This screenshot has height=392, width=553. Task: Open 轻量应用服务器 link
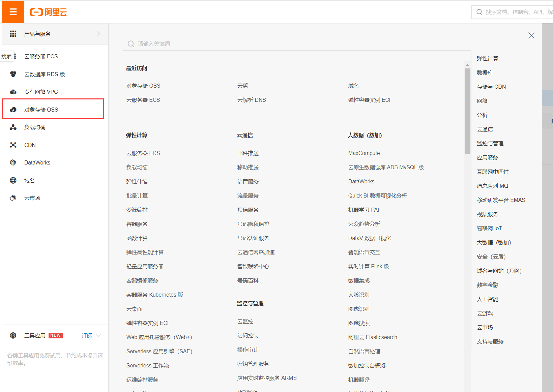145,266
